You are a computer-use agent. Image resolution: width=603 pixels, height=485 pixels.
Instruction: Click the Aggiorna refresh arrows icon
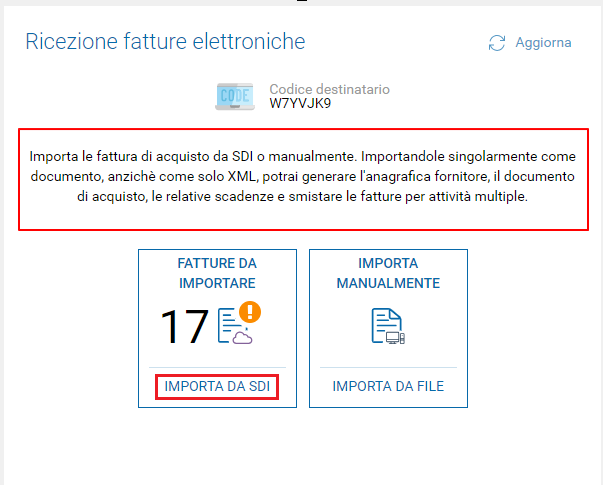496,43
